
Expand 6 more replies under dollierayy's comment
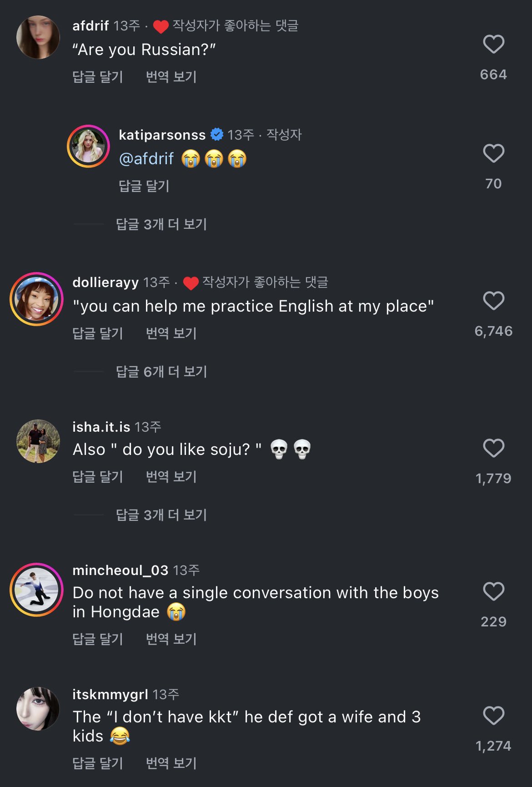click(x=161, y=372)
